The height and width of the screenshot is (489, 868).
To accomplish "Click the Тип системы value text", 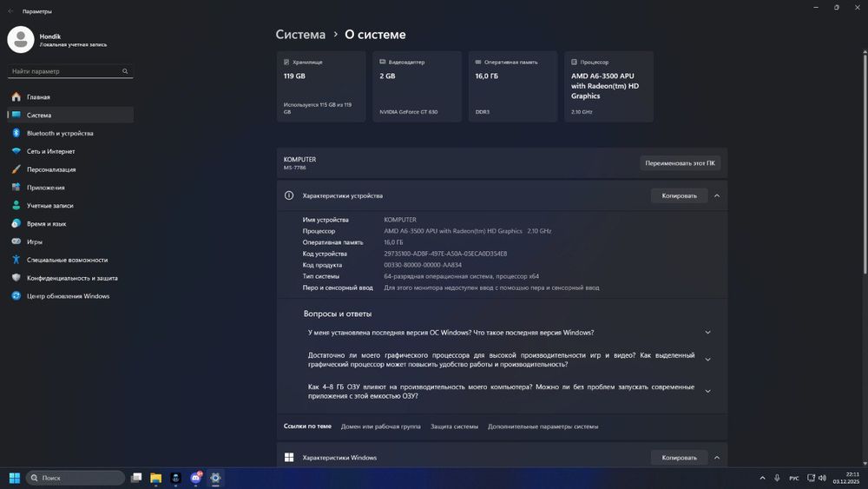I will point(462,276).
